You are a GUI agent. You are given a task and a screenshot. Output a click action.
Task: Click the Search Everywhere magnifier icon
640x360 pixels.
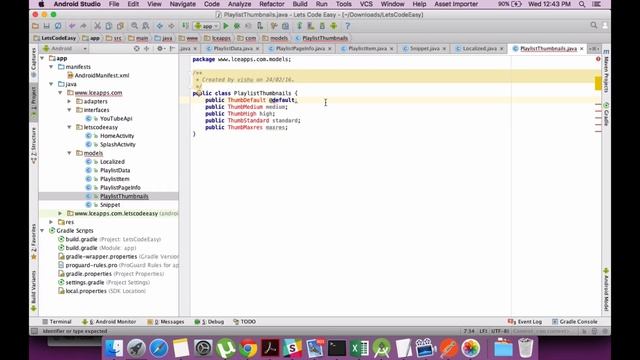click(x=593, y=25)
